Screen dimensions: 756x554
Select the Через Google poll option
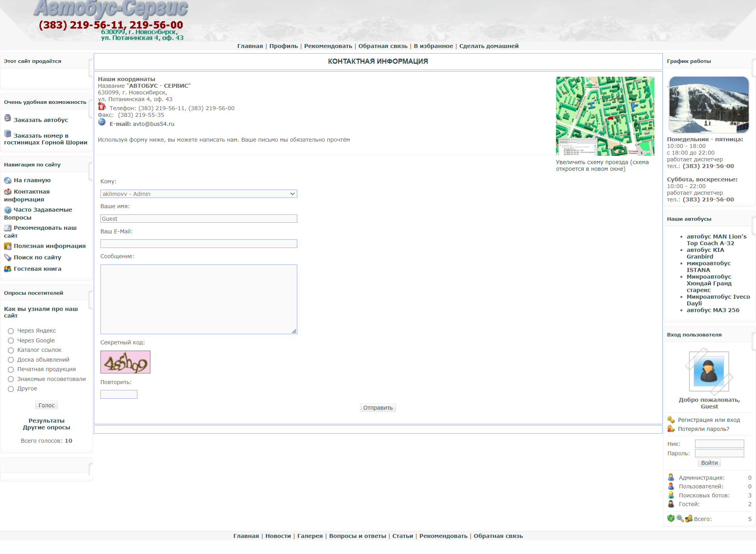pyautogui.click(x=11, y=341)
